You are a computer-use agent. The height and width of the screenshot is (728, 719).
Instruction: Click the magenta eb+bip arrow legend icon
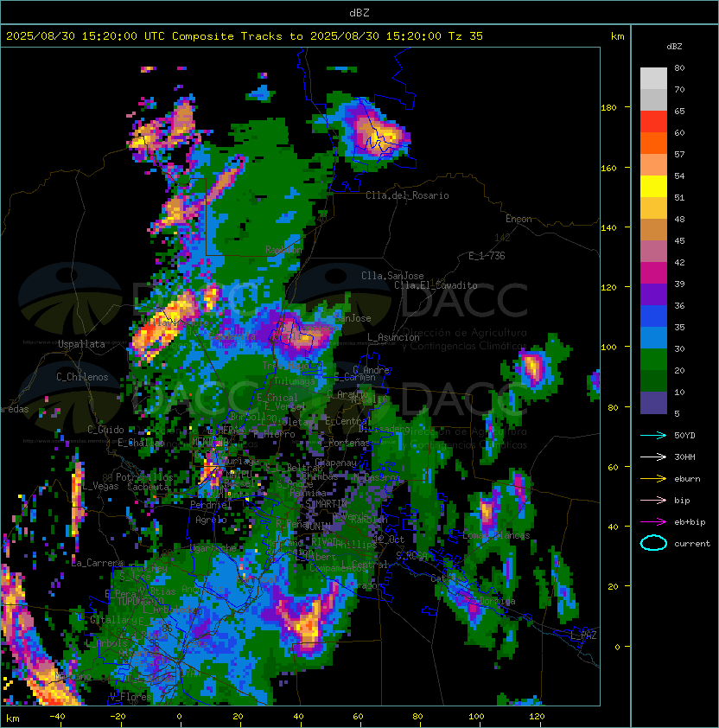(653, 522)
